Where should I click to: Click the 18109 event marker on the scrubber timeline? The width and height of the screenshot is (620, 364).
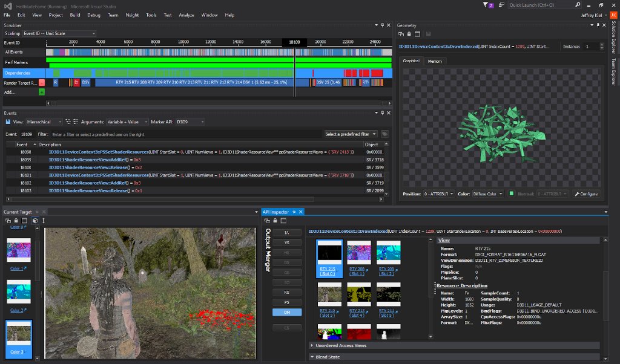(x=294, y=42)
